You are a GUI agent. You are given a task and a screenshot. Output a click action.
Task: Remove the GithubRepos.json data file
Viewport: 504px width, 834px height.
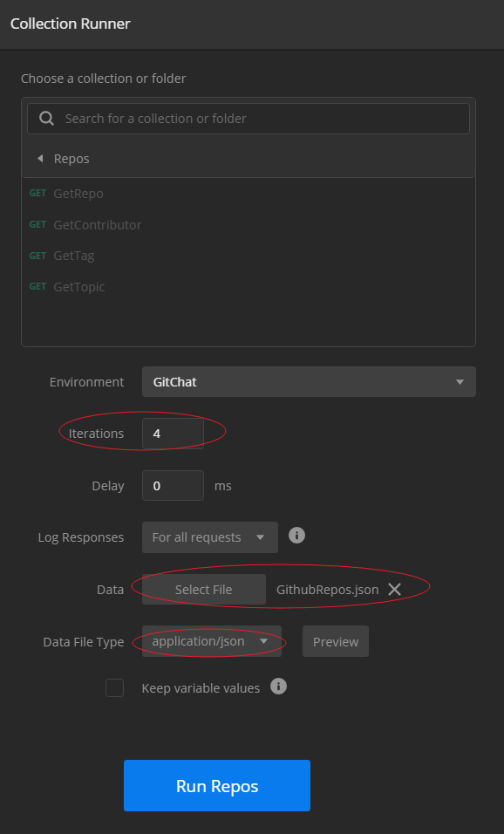pyautogui.click(x=394, y=589)
